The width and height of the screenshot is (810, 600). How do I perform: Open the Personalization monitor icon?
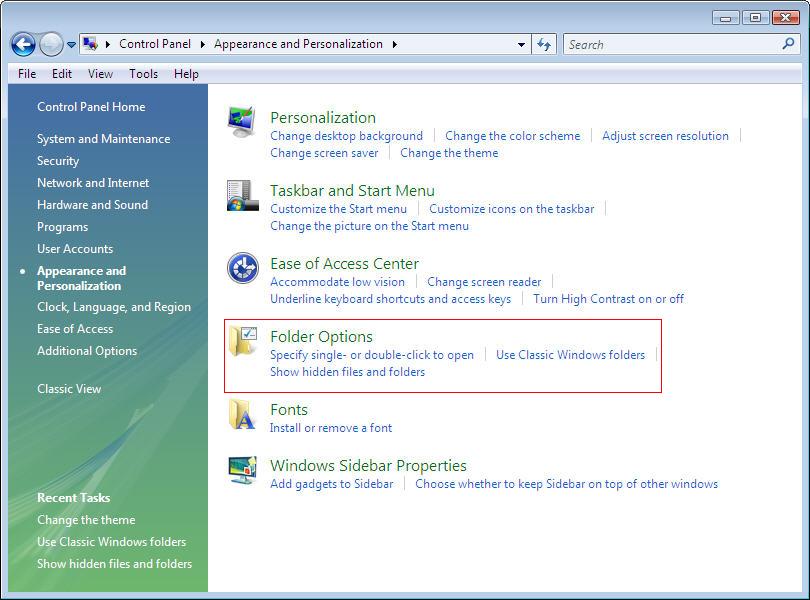(242, 122)
